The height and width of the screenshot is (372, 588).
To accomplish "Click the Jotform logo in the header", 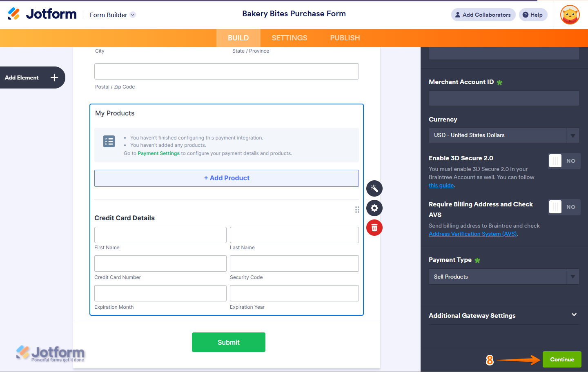I will tap(42, 14).
